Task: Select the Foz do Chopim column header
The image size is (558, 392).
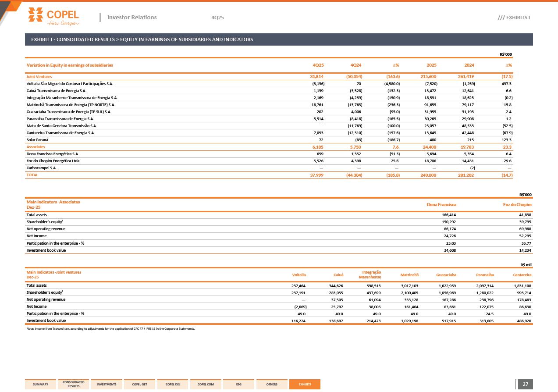Action: (517, 205)
